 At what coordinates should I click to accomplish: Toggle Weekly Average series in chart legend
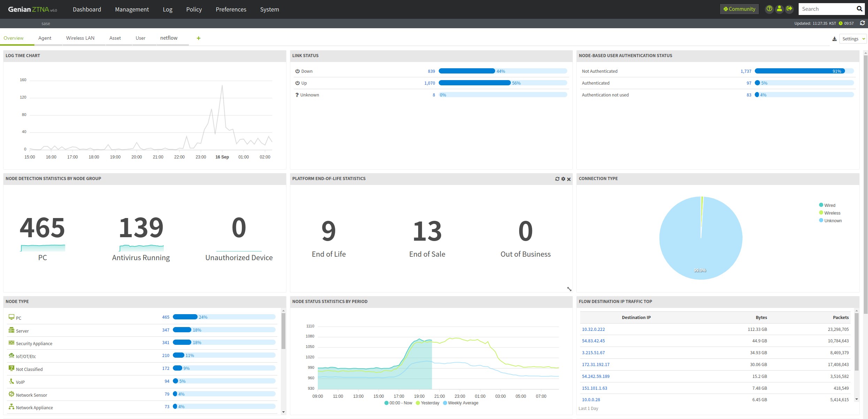[x=463, y=403]
